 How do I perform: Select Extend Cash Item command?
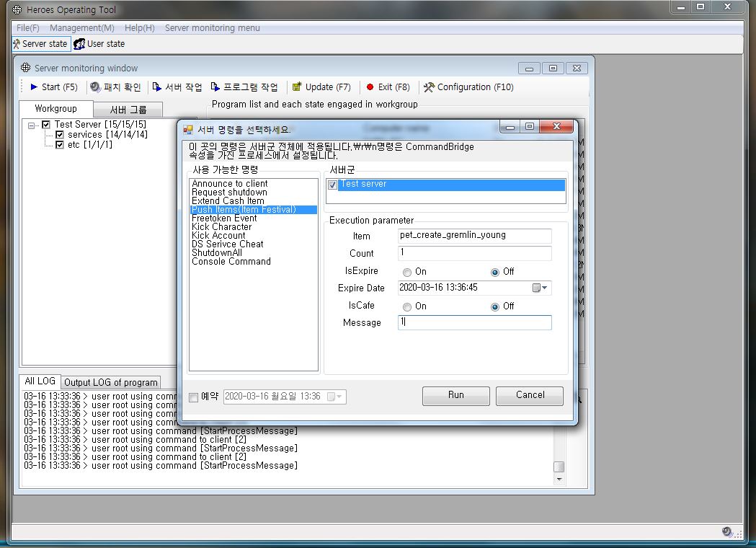pyautogui.click(x=228, y=201)
